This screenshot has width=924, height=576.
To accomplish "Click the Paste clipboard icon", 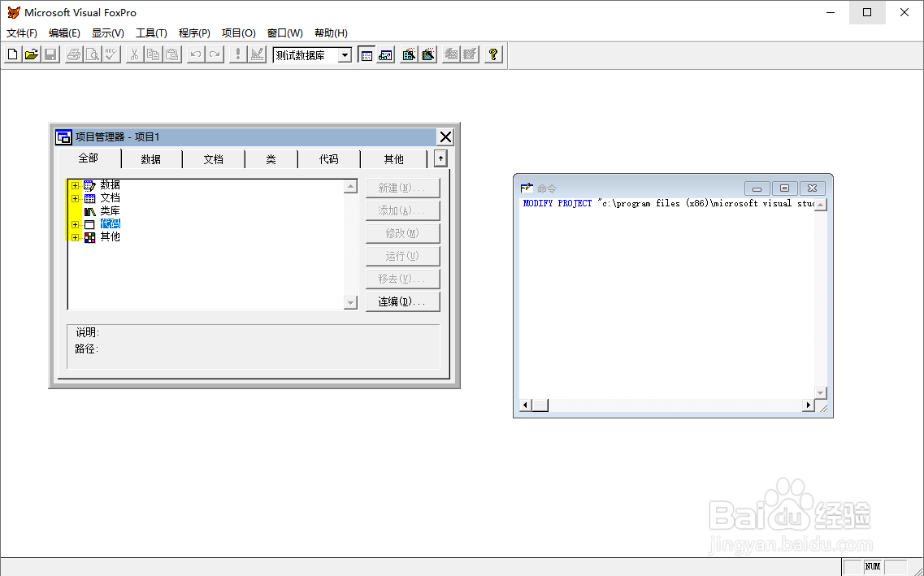I will point(172,54).
